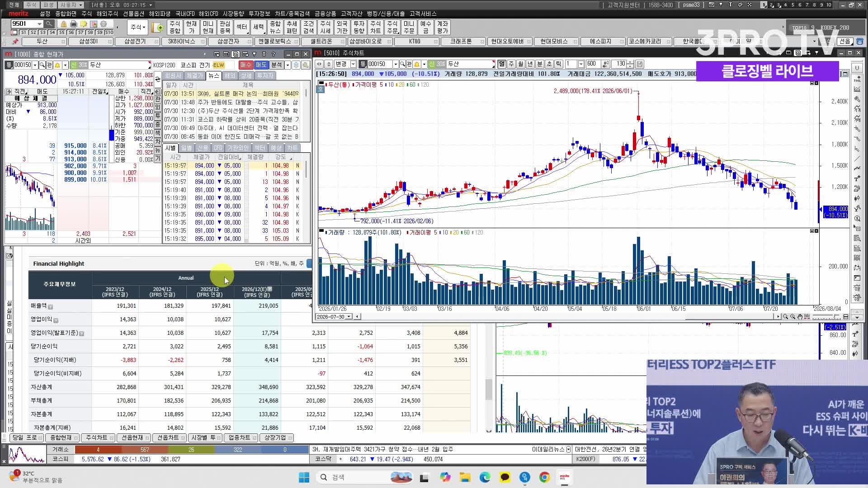The image size is (868, 488).
Task: Click the printer icon in the main toolbar
Action: tap(73, 24)
